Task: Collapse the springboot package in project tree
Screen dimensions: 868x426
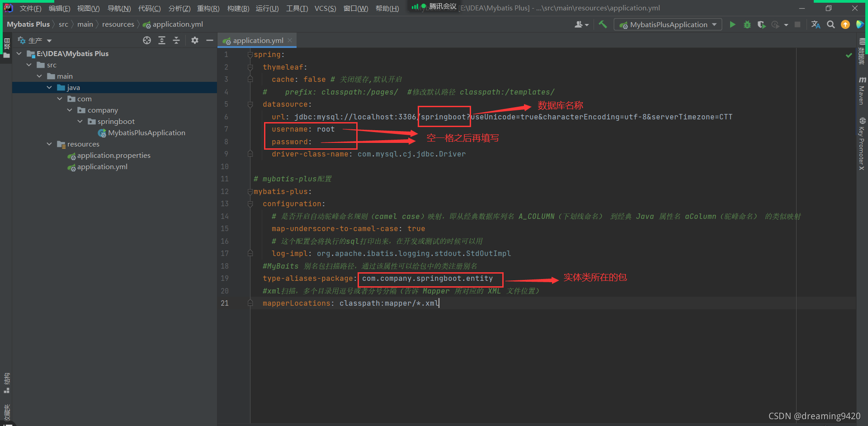Action: tap(80, 121)
